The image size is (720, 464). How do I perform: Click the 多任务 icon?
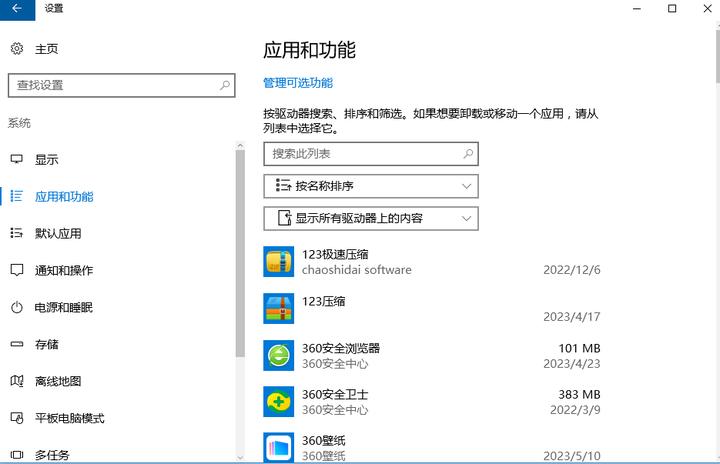pyautogui.click(x=17, y=455)
